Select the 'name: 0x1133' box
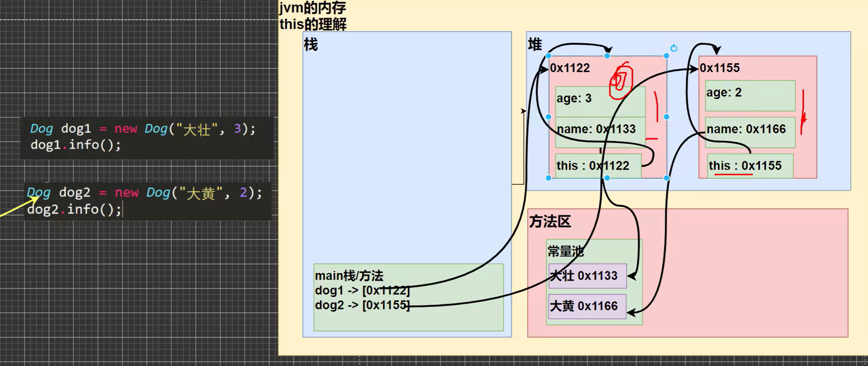Viewport: 868px width, 366px height. [600, 132]
